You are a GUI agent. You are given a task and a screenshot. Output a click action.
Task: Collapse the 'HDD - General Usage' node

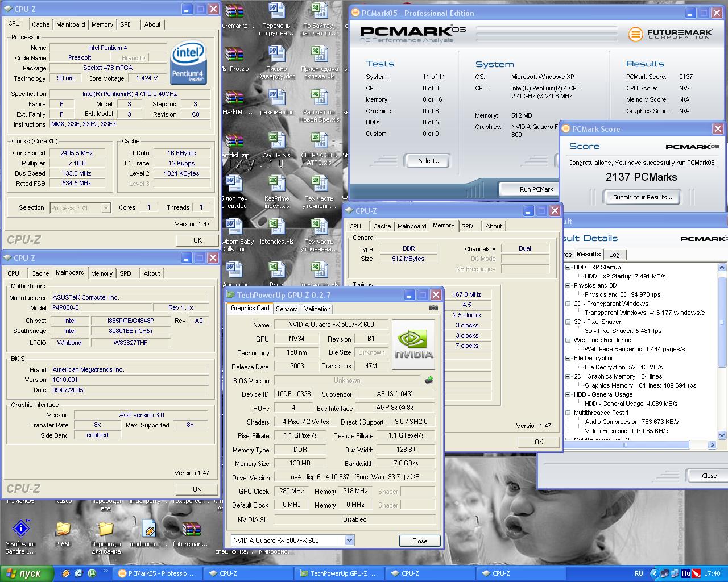pos(568,394)
